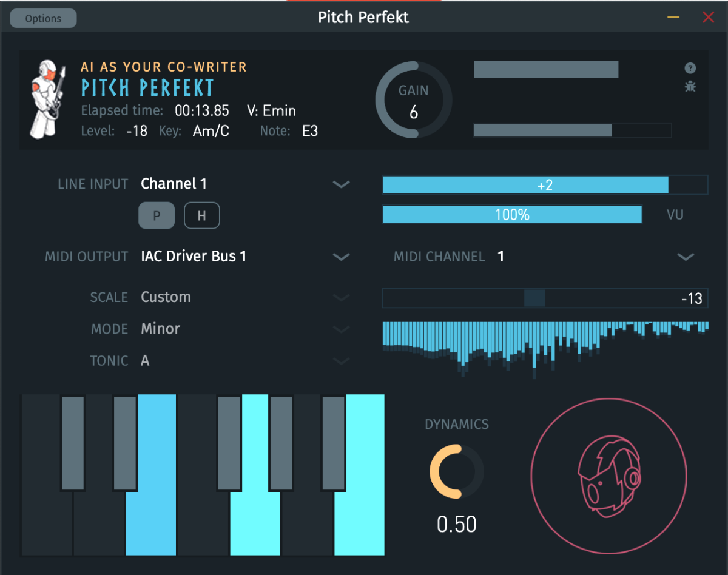Click the lower gain level meter bar
This screenshot has height=575, width=728.
[573, 130]
